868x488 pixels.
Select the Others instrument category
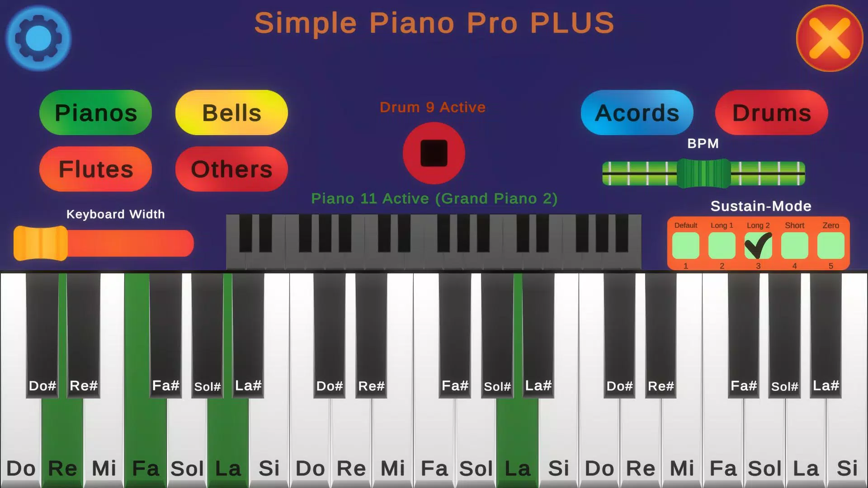[231, 169]
